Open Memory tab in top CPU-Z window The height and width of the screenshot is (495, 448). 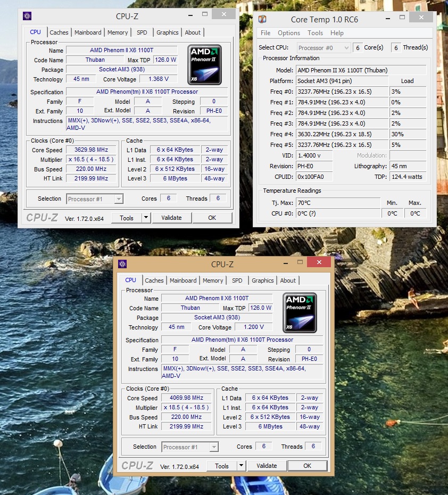tap(118, 32)
